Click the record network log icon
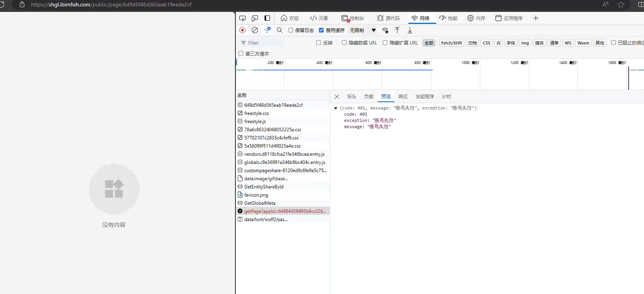The height and width of the screenshot is (294, 644). point(242,30)
